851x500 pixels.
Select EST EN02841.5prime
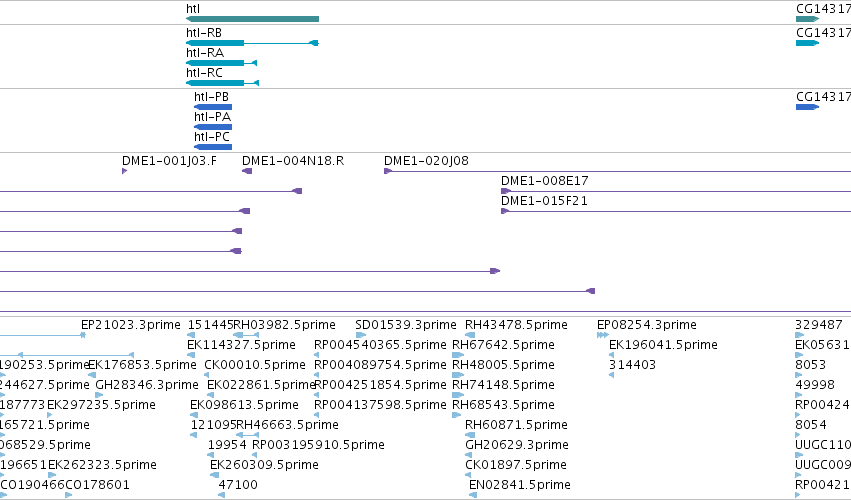[x=520, y=485]
